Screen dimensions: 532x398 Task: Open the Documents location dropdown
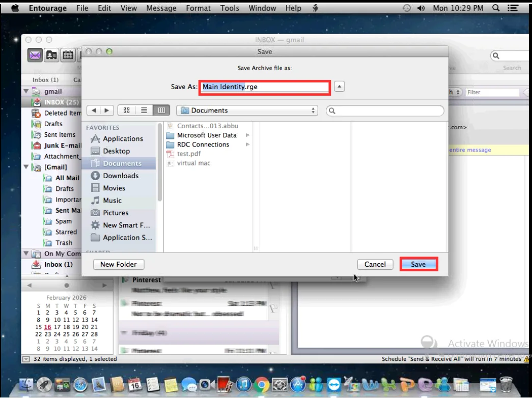247,110
